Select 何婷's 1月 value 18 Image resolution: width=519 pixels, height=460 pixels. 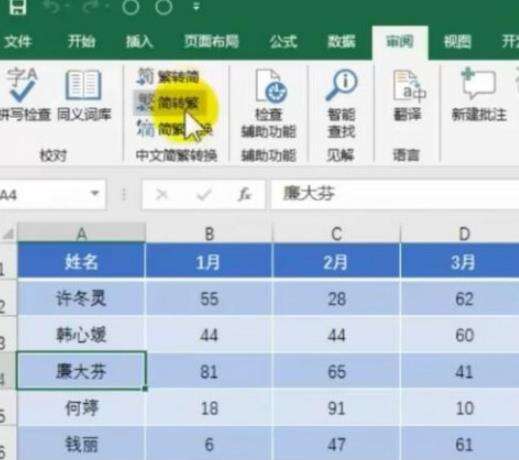click(209, 407)
